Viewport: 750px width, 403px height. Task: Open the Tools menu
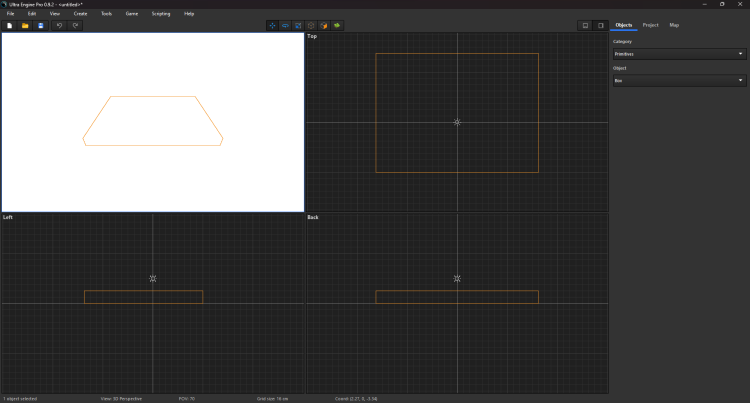click(106, 14)
